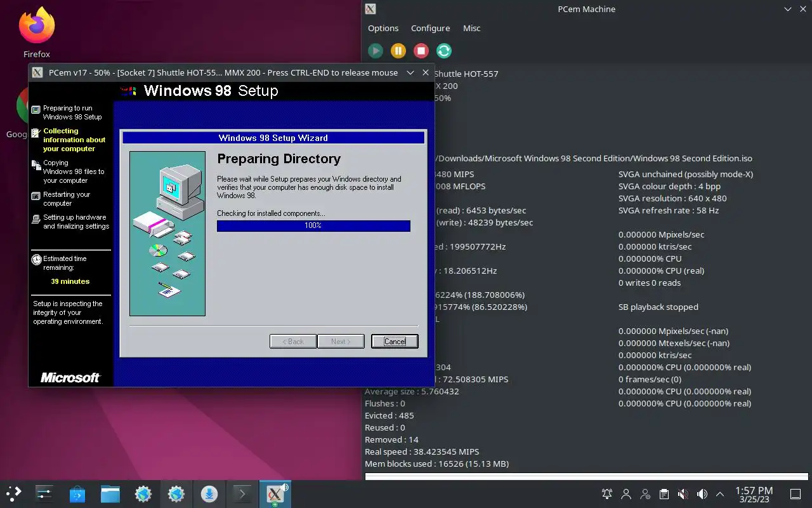Screen dimensions: 812x508
Task: Click the greyed-out Back button in Setup Wizard
Action: tap(293, 342)
